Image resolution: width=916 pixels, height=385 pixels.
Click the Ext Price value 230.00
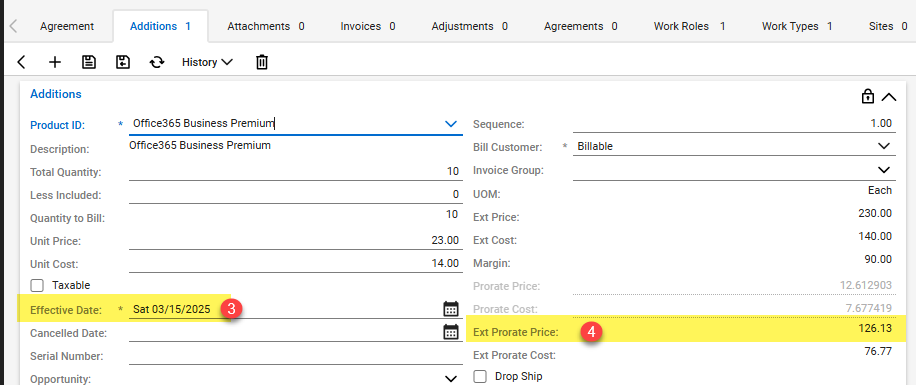click(875, 214)
